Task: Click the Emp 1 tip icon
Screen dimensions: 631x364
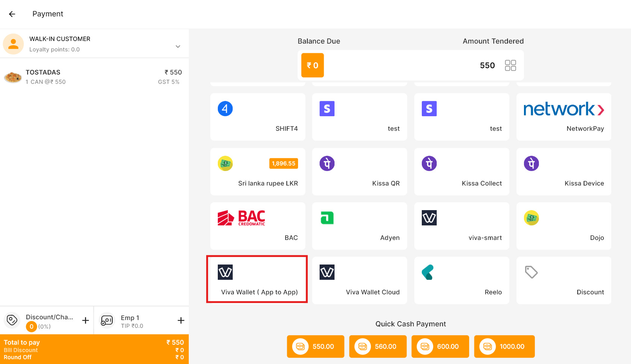Action: [x=107, y=320]
